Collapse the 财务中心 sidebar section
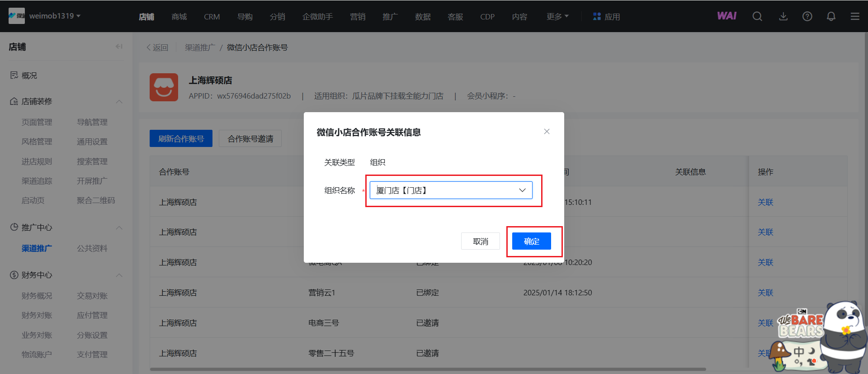Screen dimensions: 868x374 point(119,275)
